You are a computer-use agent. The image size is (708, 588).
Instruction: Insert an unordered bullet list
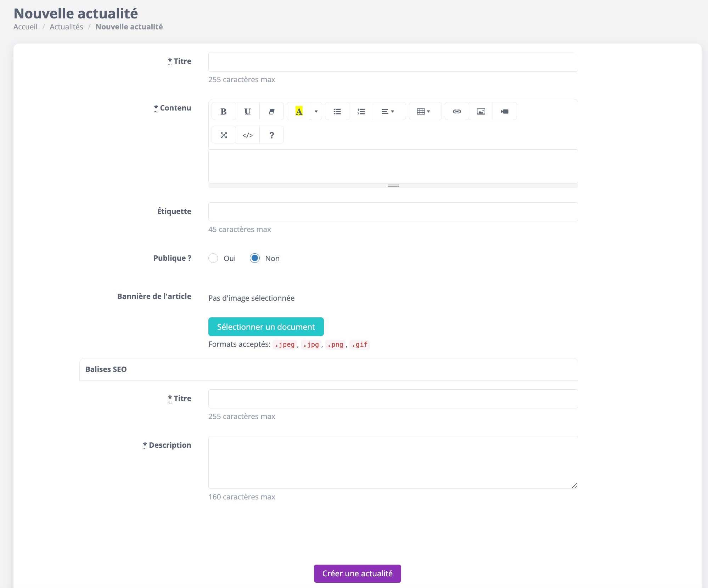[337, 112]
